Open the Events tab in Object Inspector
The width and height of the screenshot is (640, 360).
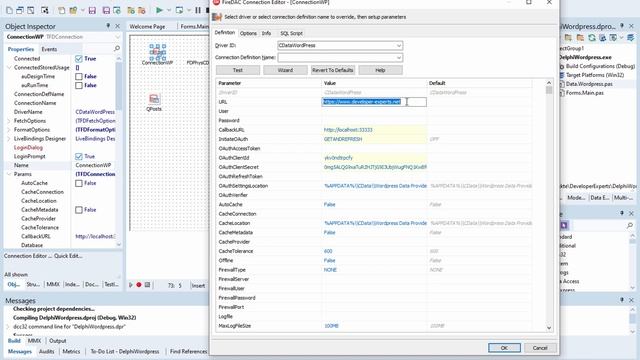(49, 49)
